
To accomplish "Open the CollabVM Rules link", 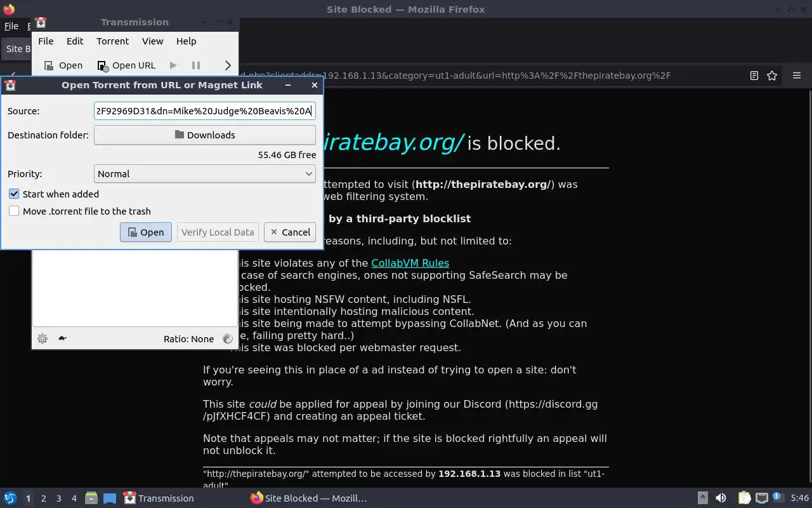I will coord(410,263).
